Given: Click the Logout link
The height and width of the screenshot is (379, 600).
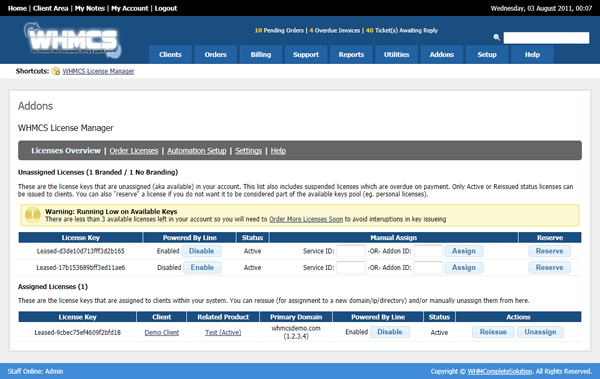Looking at the screenshot, I should (x=166, y=8).
